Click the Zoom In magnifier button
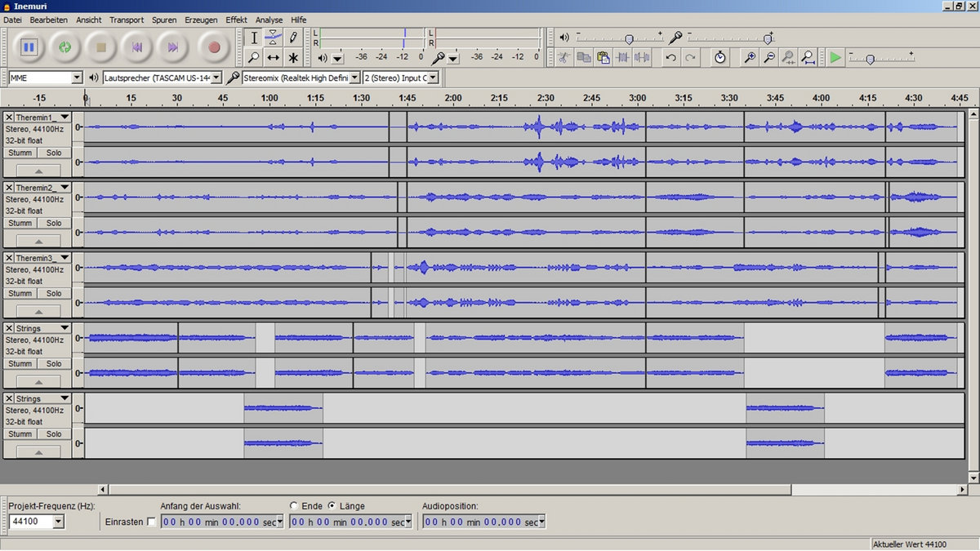The width and height of the screenshot is (980, 551). [749, 57]
